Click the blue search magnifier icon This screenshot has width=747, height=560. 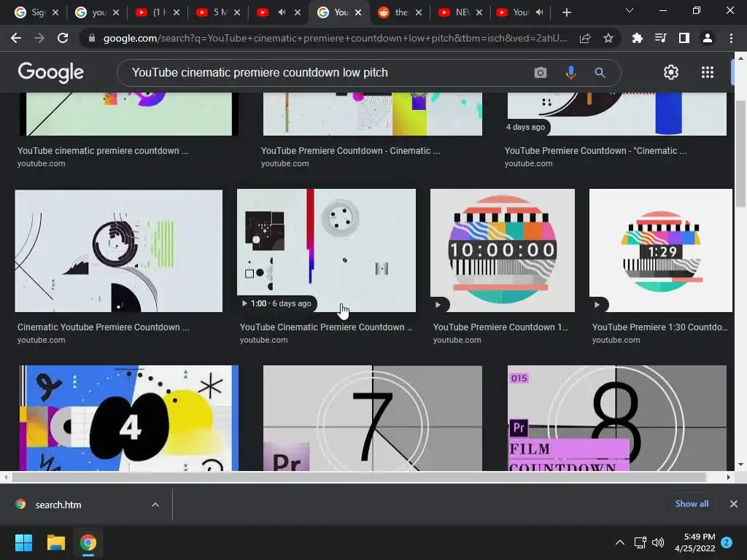pyautogui.click(x=600, y=72)
